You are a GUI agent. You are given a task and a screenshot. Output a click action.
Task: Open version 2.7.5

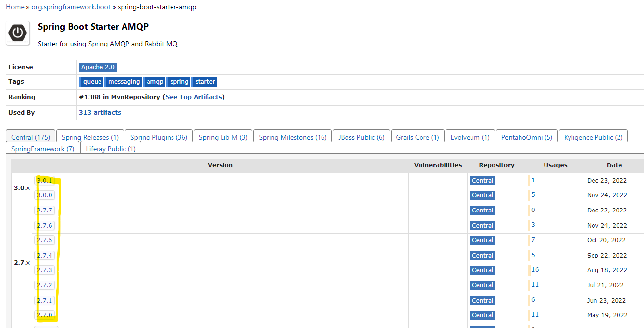pyautogui.click(x=44, y=240)
